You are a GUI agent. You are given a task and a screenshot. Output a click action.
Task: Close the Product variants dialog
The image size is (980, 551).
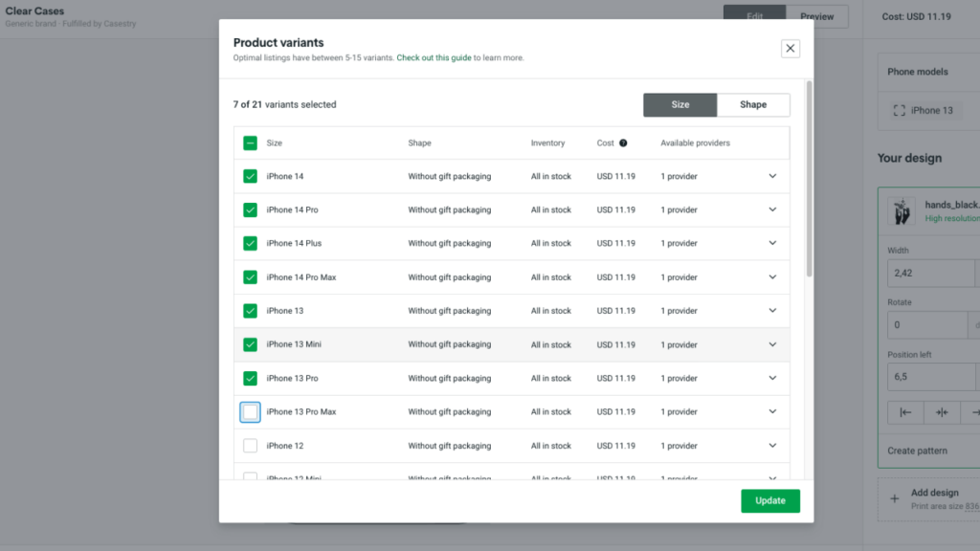790,48
